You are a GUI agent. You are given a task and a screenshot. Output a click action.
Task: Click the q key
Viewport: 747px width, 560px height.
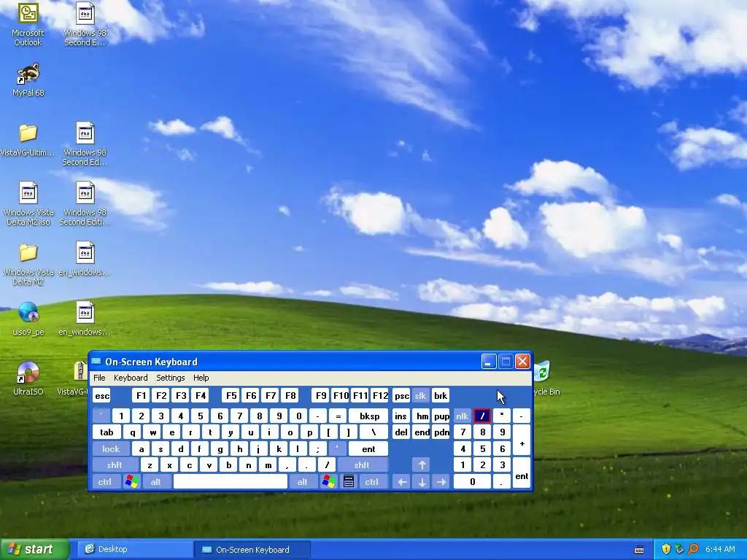[133, 432]
